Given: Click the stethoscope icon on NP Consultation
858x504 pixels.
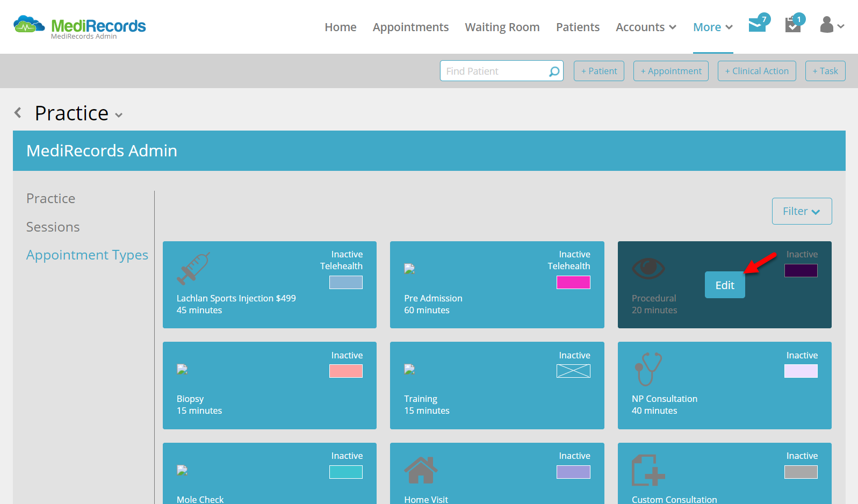Looking at the screenshot, I should pos(648,369).
